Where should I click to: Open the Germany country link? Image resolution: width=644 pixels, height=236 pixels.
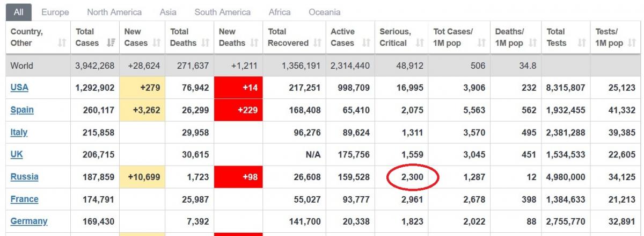coord(29,221)
